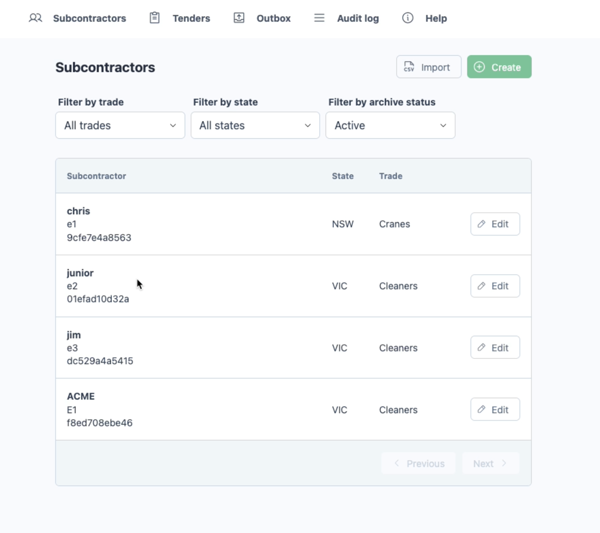Click the Audit log lines icon
600x533 pixels.
(319, 18)
